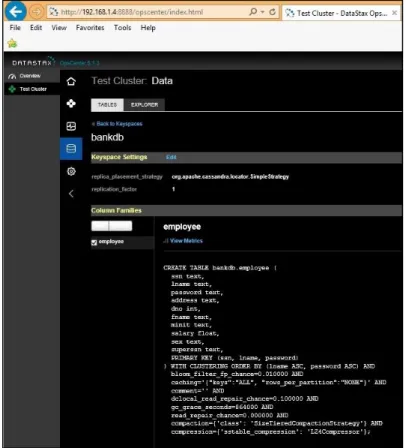Click the left Column Families button
The width and height of the screenshot is (406, 448).
(x=100, y=226)
